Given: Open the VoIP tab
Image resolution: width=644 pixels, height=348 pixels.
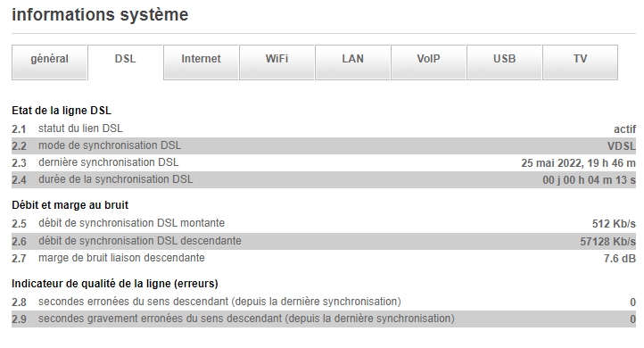Looking at the screenshot, I should 428,62.
